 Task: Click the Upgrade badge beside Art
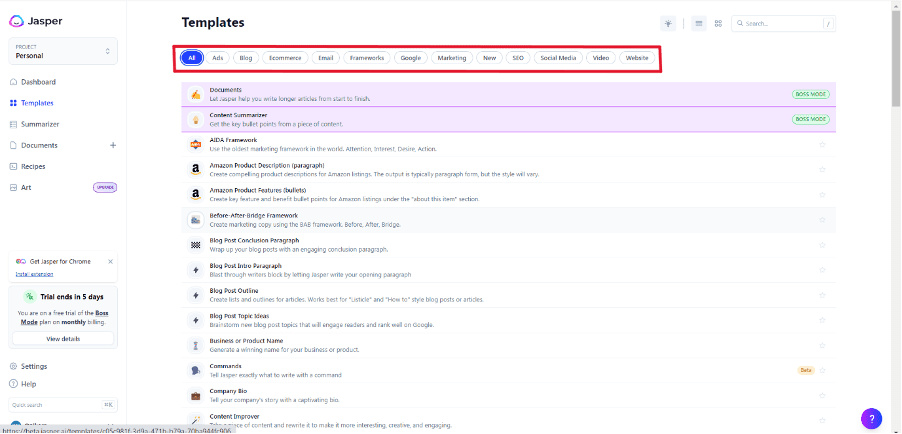pyautogui.click(x=105, y=188)
